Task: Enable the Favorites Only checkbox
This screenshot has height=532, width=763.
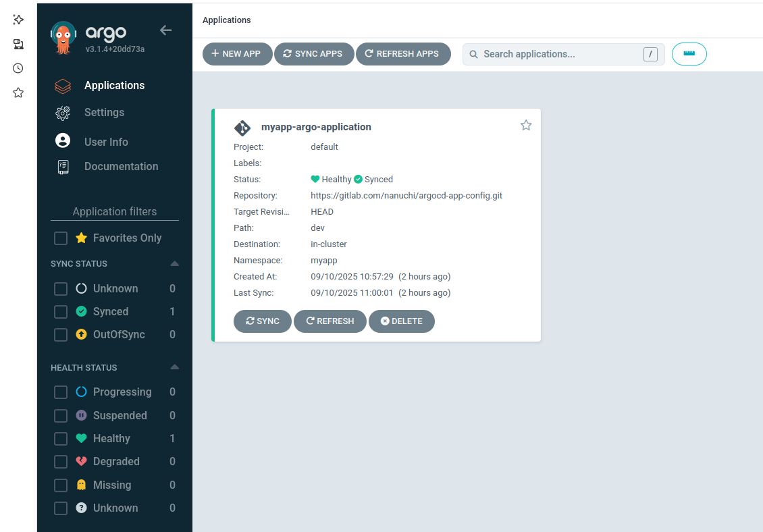Action: pos(61,238)
